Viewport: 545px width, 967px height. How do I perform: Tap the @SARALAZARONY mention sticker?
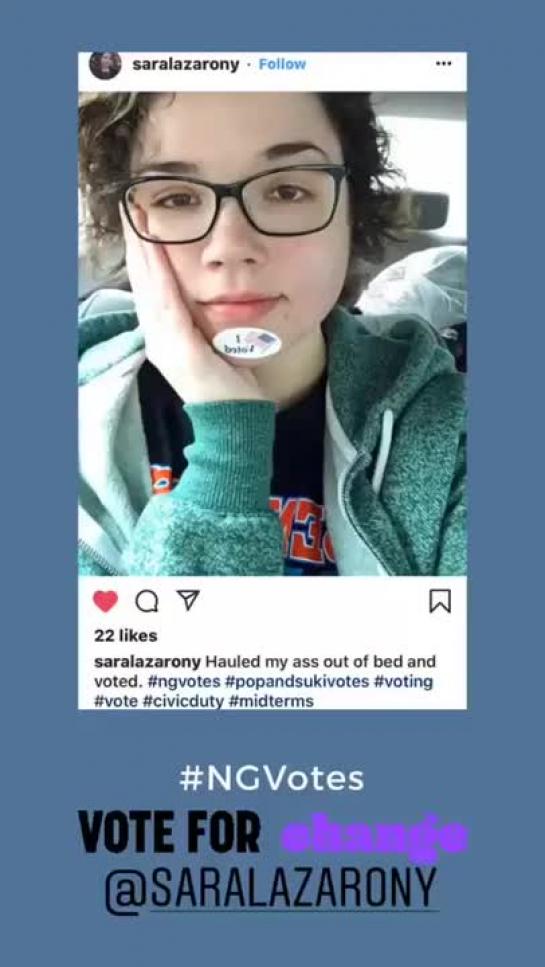click(272, 889)
